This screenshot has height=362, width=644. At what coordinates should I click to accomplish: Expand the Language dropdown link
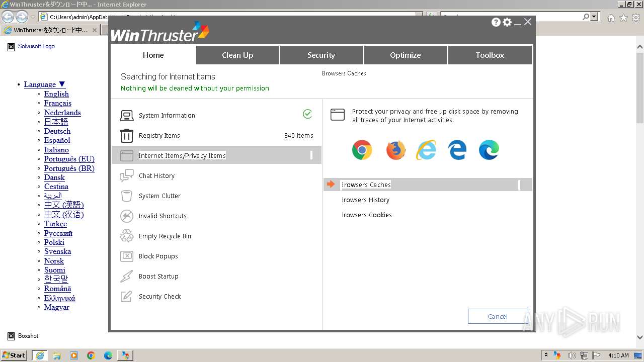point(45,84)
